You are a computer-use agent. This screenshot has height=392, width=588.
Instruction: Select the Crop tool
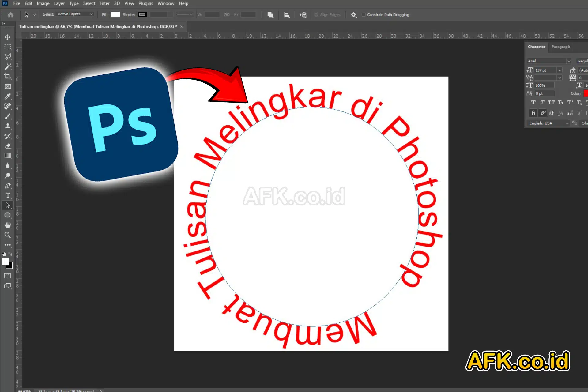8,77
